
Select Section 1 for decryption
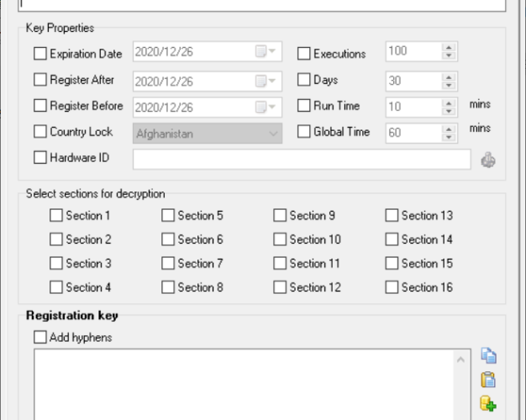pos(56,216)
